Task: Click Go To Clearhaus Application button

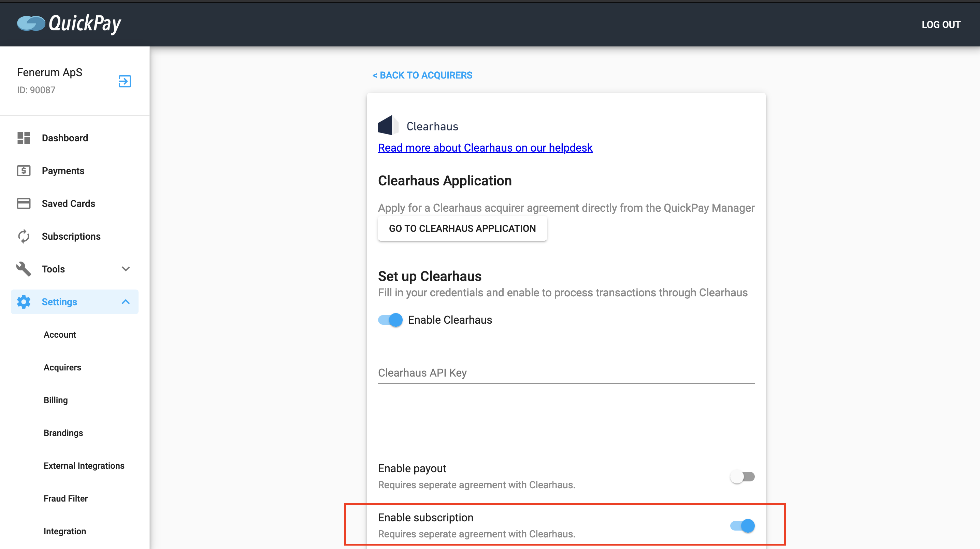Action: point(462,228)
